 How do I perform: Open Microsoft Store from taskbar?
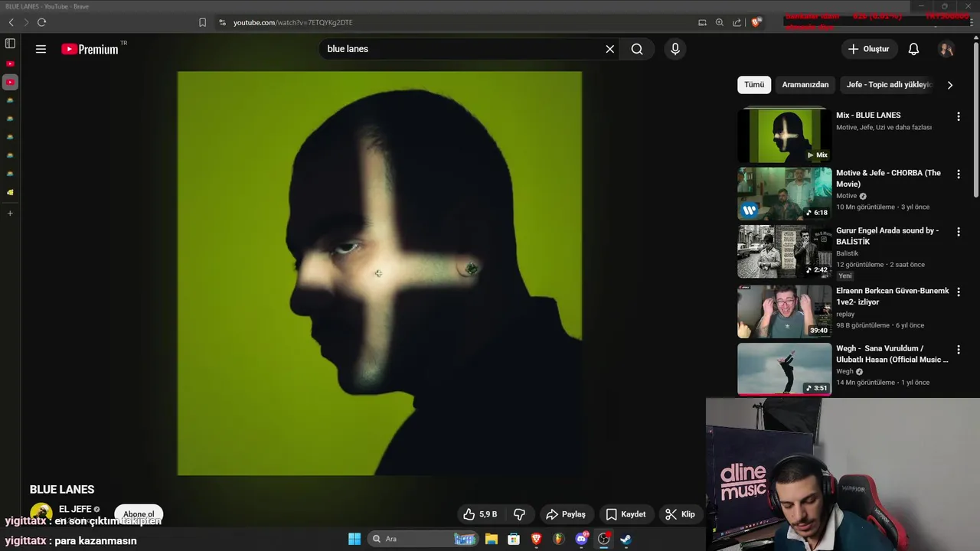tap(514, 539)
